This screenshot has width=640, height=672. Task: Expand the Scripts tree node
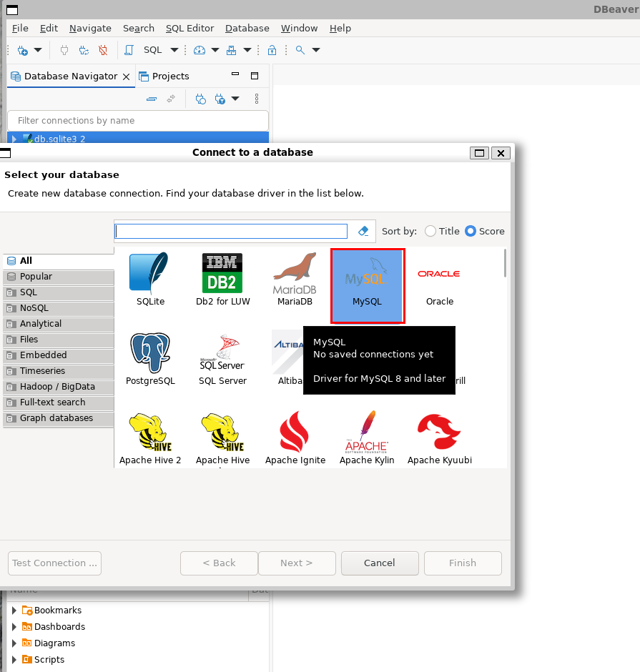tap(14, 660)
